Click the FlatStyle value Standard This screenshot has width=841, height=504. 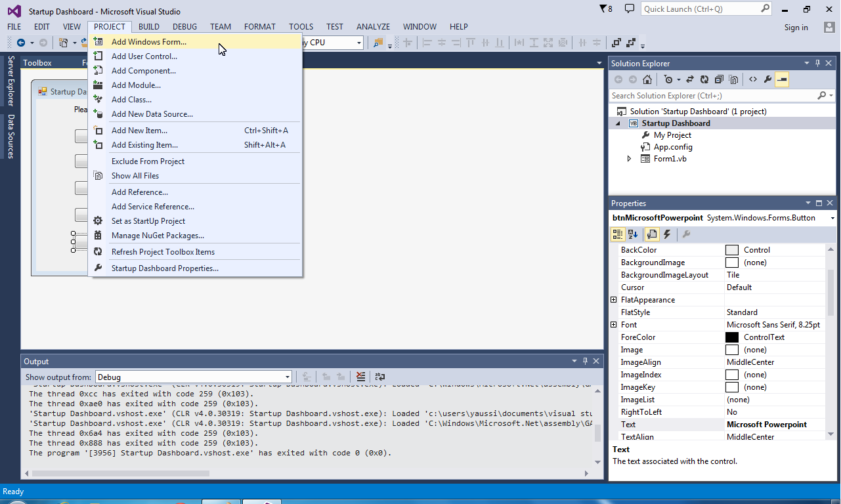coord(742,312)
